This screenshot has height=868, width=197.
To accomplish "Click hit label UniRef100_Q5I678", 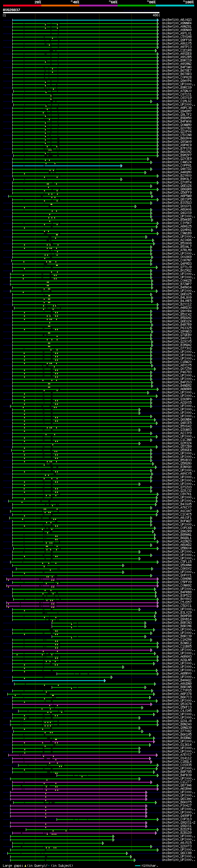I will tap(177, 704).
